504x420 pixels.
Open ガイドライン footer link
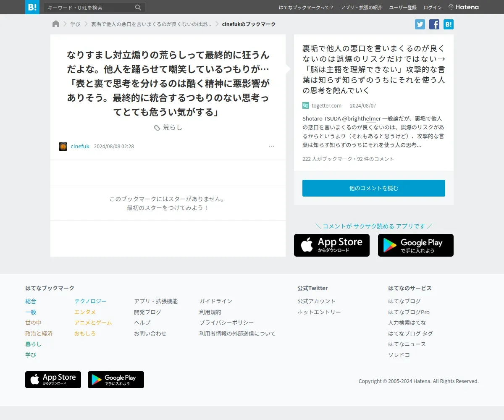click(216, 301)
